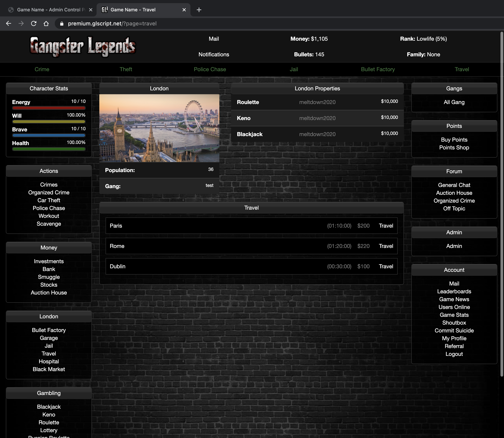Open a new browser tab
This screenshot has width=504, height=438.
click(199, 10)
